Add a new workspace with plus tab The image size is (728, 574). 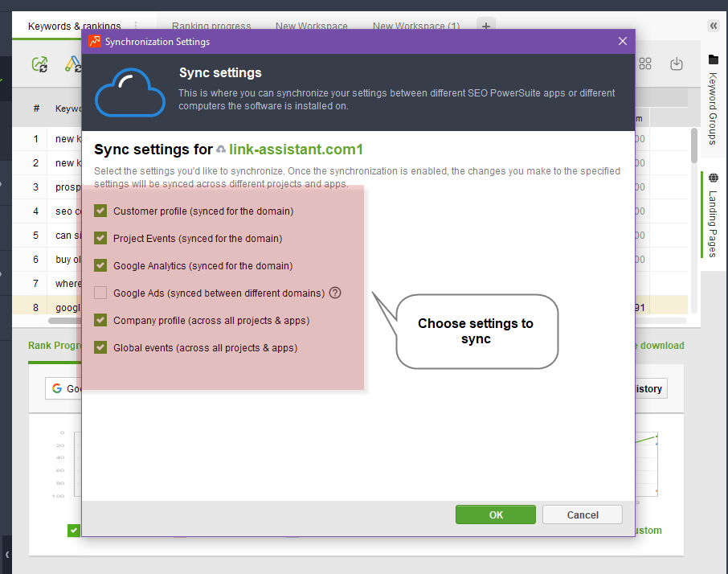click(x=485, y=26)
